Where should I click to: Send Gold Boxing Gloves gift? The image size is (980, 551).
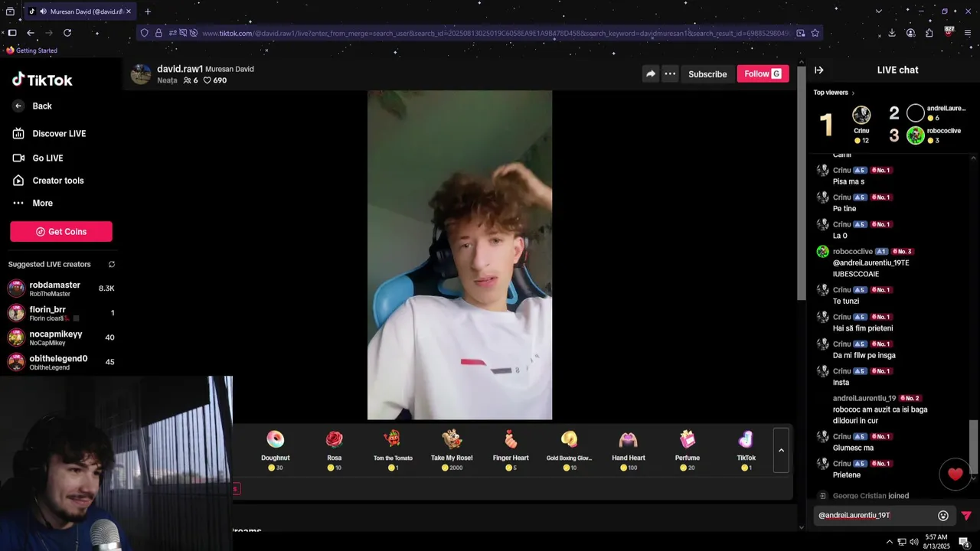click(569, 449)
